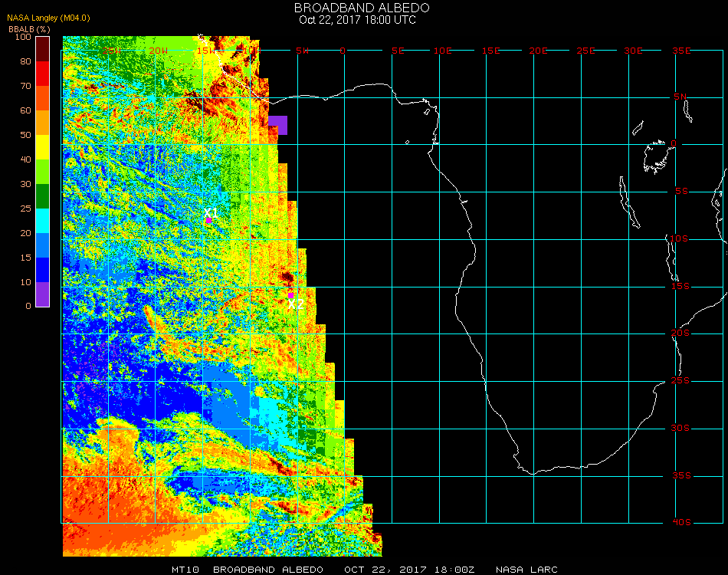This screenshot has height=575, width=728.
Task: Click the "5S" latitude label
Action: pyautogui.click(x=681, y=192)
